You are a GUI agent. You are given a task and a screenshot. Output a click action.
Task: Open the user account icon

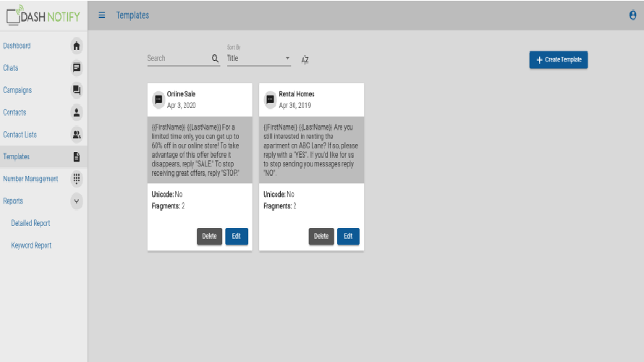pyautogui.click(x=632, y=15)
